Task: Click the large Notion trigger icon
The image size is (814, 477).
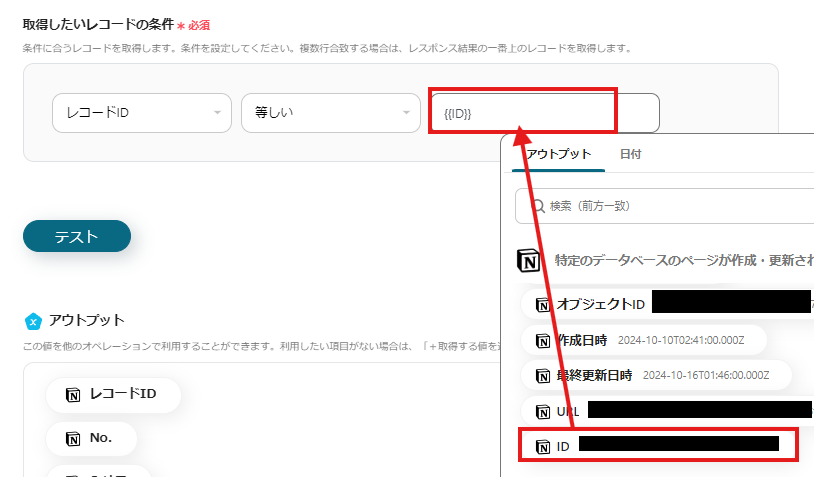Action: click(529, 261)
